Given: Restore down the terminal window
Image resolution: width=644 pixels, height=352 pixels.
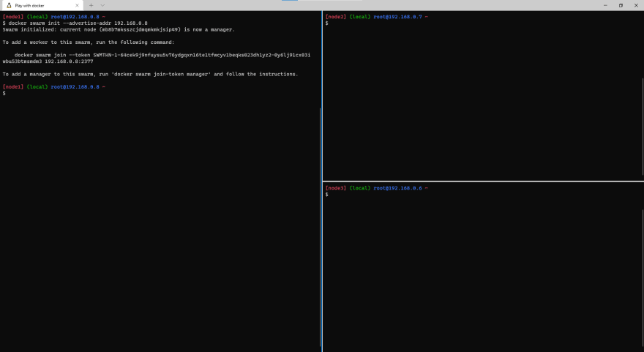Looking at the screenshot, I should coord(621,5).
